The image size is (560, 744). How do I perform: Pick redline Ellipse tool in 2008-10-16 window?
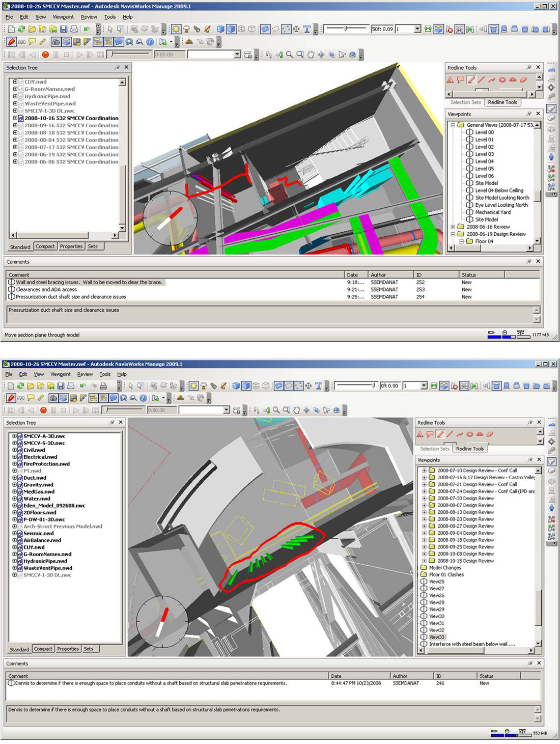point(502,79)
